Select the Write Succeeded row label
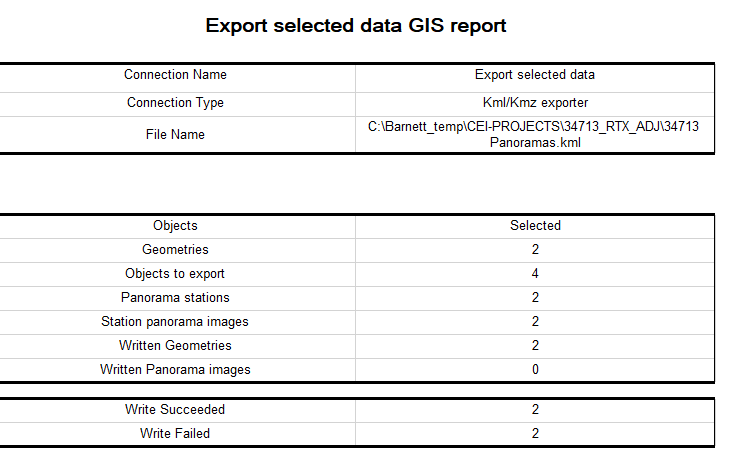Viewport: 741px width, 463px height. point(175,410)
